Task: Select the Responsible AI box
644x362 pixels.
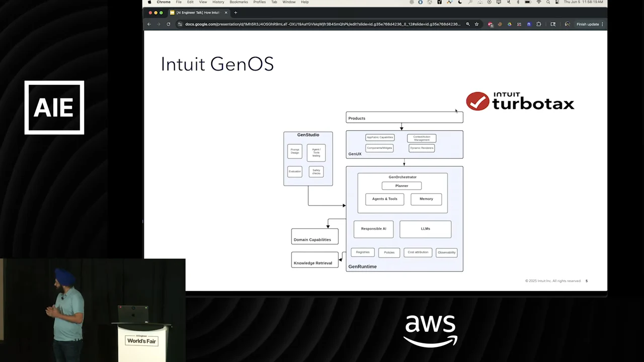Action: click(x=373, y=229)
